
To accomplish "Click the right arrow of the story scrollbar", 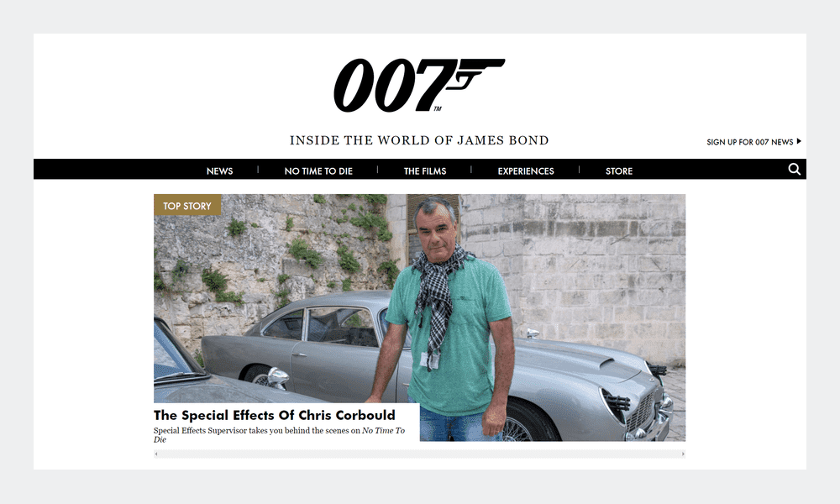I will pyautogui.click(x=683, y=454).
